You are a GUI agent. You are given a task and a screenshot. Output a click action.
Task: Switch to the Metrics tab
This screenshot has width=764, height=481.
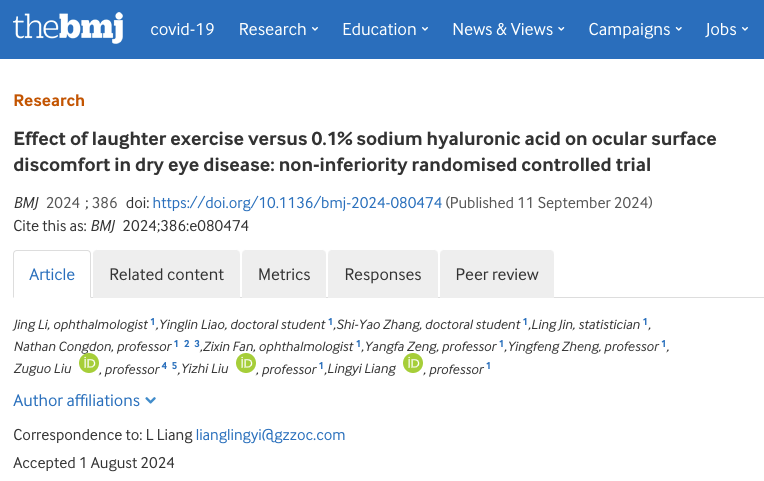284,274
